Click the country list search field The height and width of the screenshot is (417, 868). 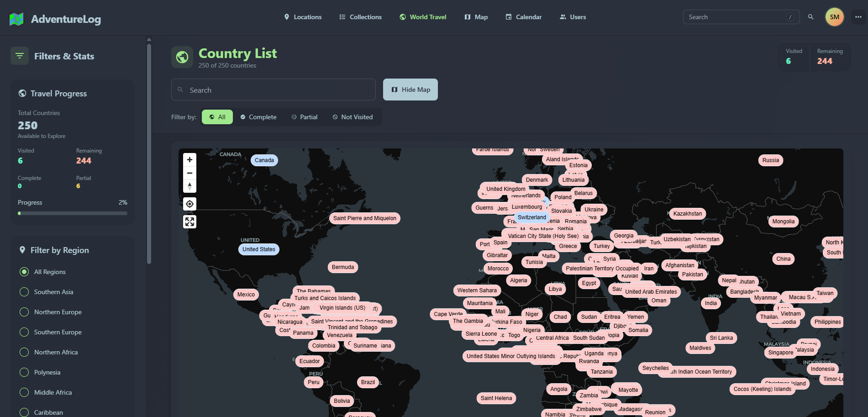coord(273,90)
